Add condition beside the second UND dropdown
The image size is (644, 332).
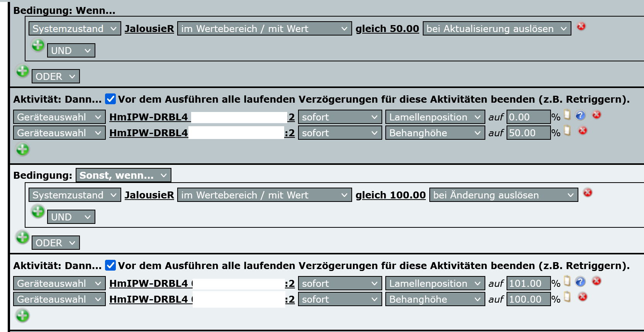pos(38,212)
